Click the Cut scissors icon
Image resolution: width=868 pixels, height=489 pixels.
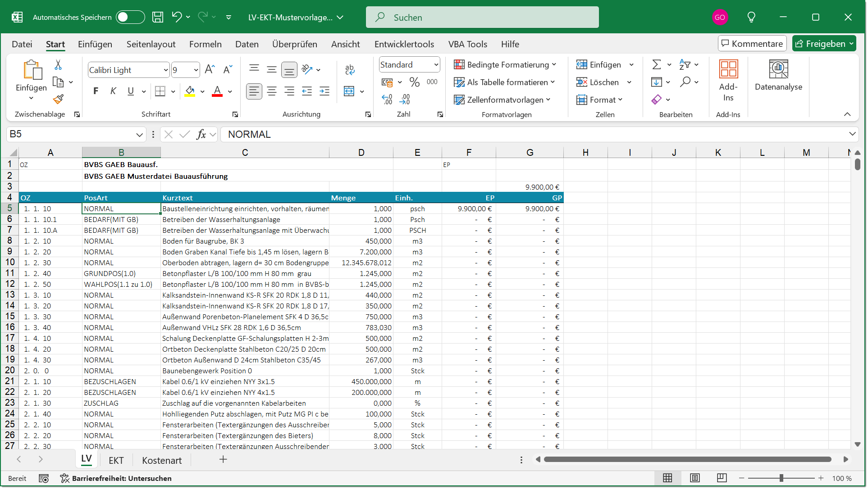pos(58,65)
